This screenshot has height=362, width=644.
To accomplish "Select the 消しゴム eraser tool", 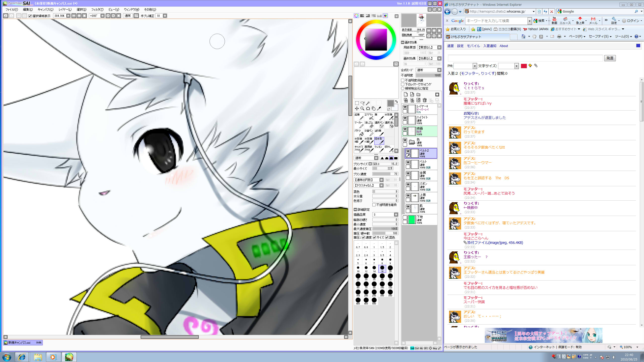I will (369, 125).
